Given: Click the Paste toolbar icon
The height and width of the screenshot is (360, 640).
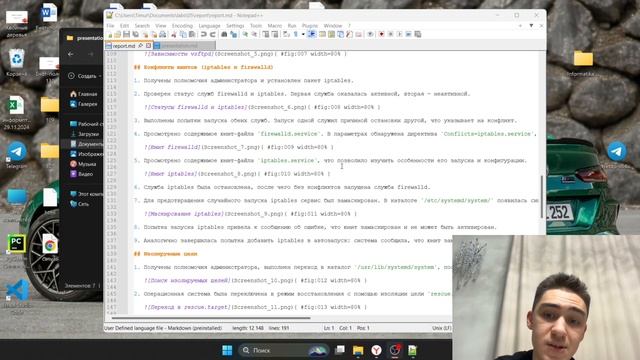Looking at the screenshot, I should click(192, 34).
